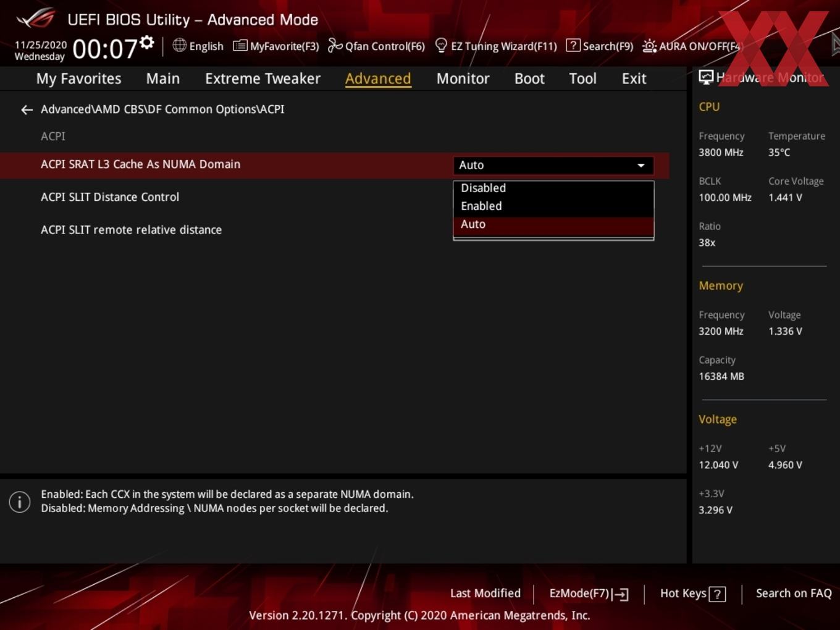Open the Monitor tab
Screen dimensions: 840x630
[463, 79]
